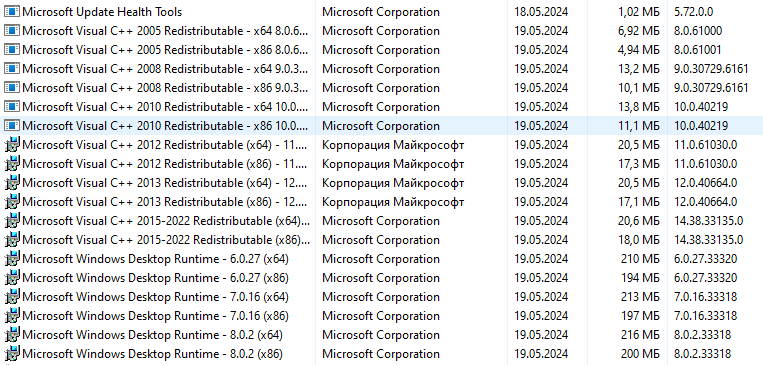Select Visual C++ 2012 Redistributable (x86) name
The image size is (763, 365).
(x=165, y=164)
